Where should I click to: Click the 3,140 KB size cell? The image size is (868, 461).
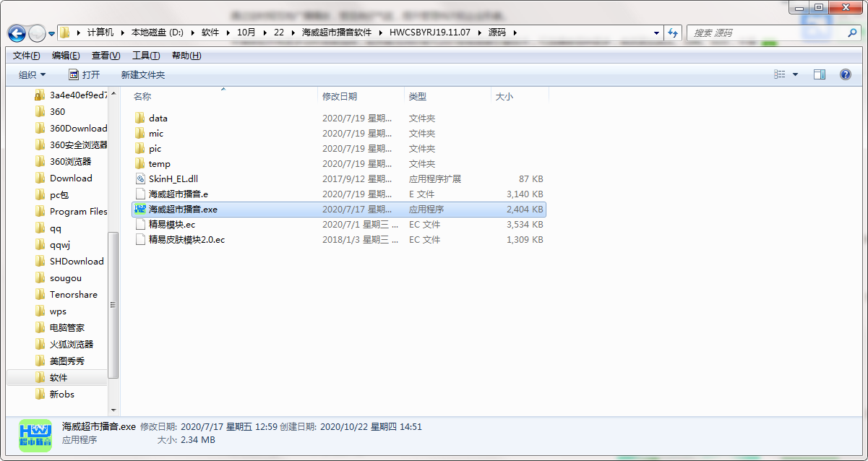coord(525,194)
